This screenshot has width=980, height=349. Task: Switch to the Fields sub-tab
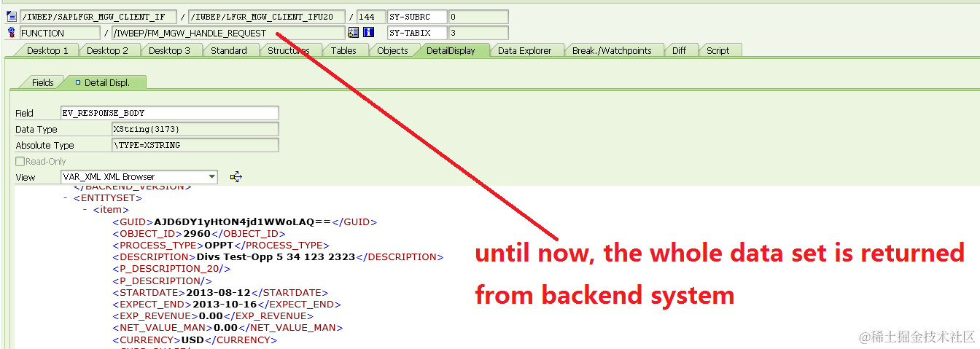tap(42, 82)
